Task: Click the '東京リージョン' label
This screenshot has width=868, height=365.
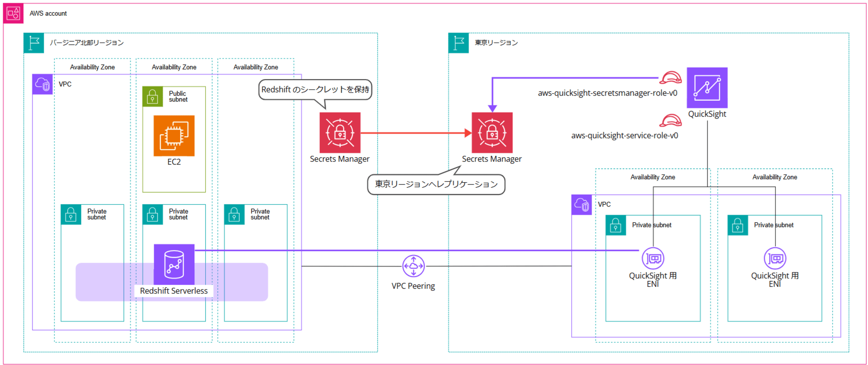Action: point(496,43)
